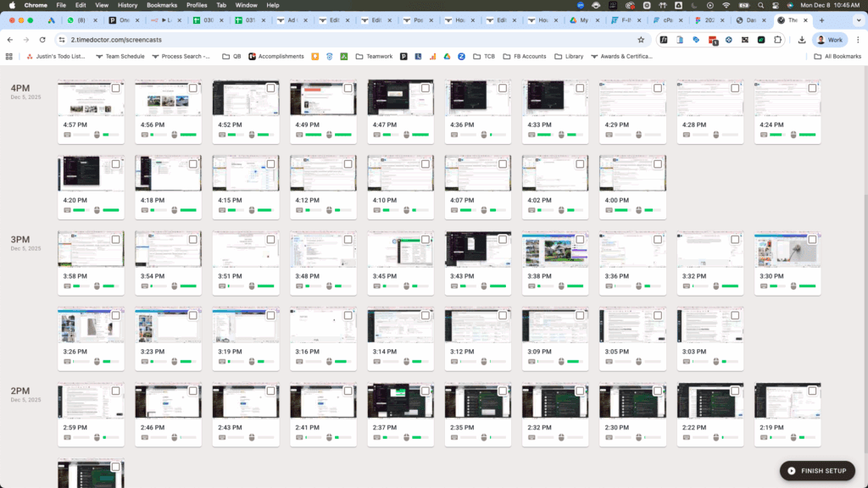Open the Extensions puzzle icon

pos(778,40)
